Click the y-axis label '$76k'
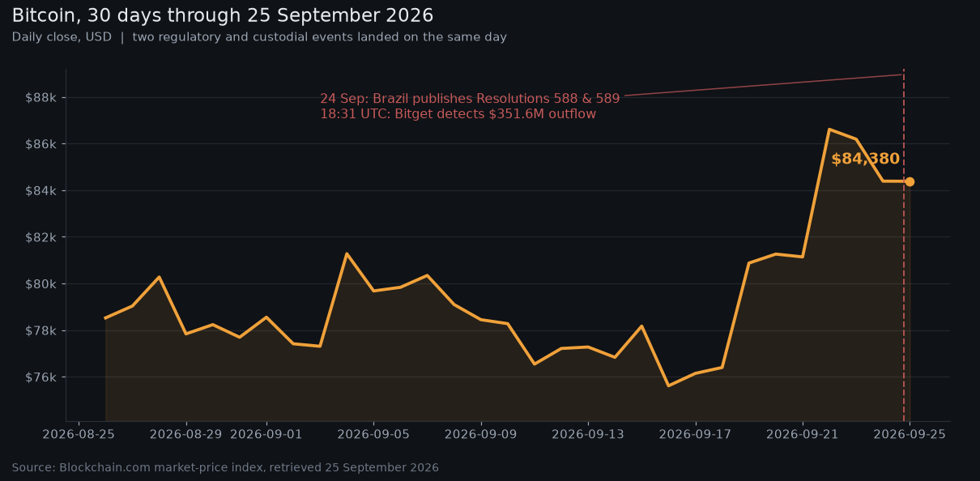The height and width of the screenshot is (481, 980). 41,377
